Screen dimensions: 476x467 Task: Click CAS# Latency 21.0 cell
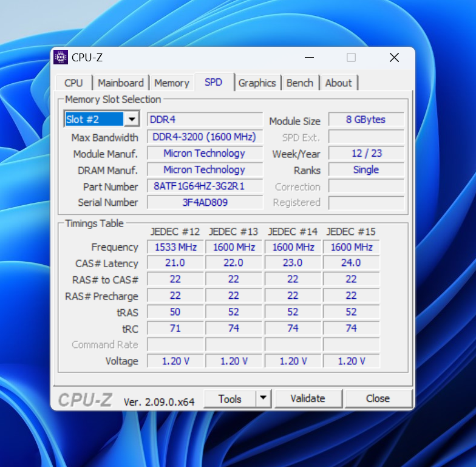tap(175, 262)
